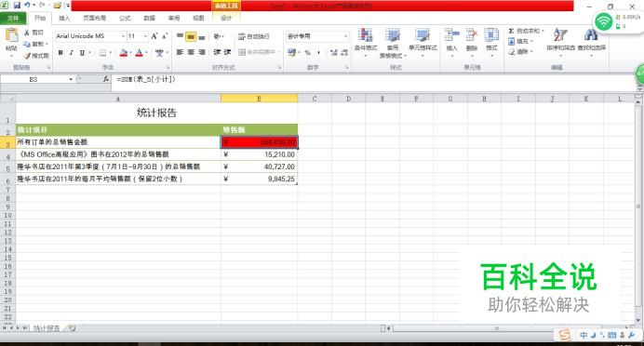Open Alignment dialog launcher in 对齐方式 group

point(280,67)
